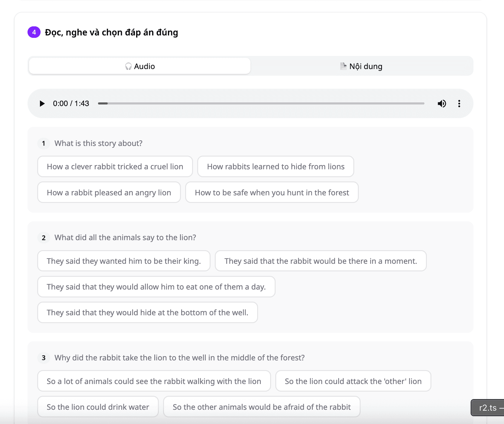Pick 'So a lot of animals could see the rabbit' option

[x=154, y=381]
